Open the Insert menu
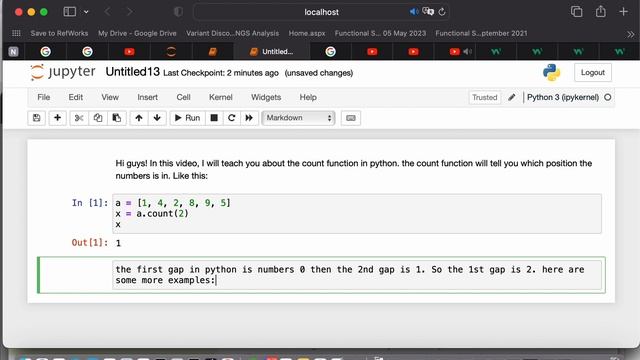The height and width of the screenshot is (360, 640). 147,98
